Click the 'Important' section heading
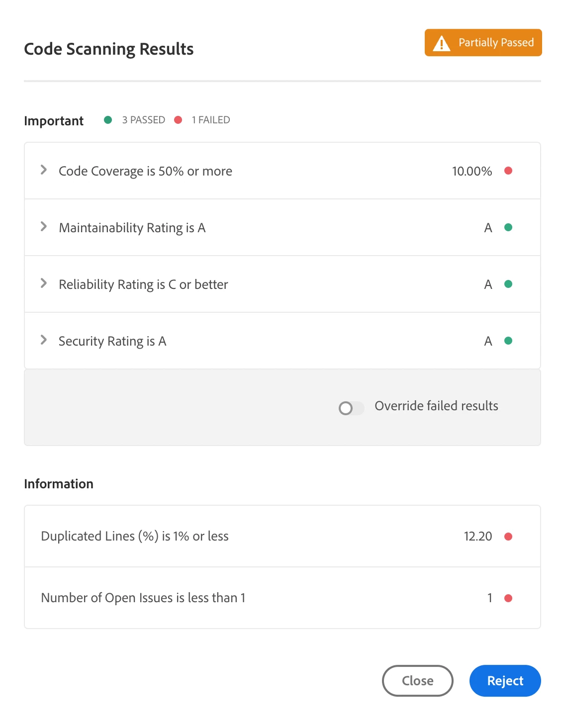 point(54,121)
